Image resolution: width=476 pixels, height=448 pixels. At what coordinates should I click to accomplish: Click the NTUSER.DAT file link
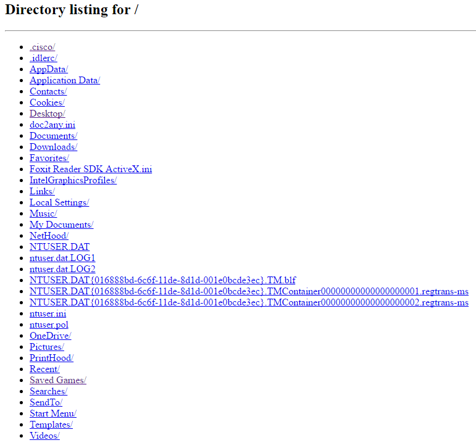pyautogui.click(x=59, y=247)
